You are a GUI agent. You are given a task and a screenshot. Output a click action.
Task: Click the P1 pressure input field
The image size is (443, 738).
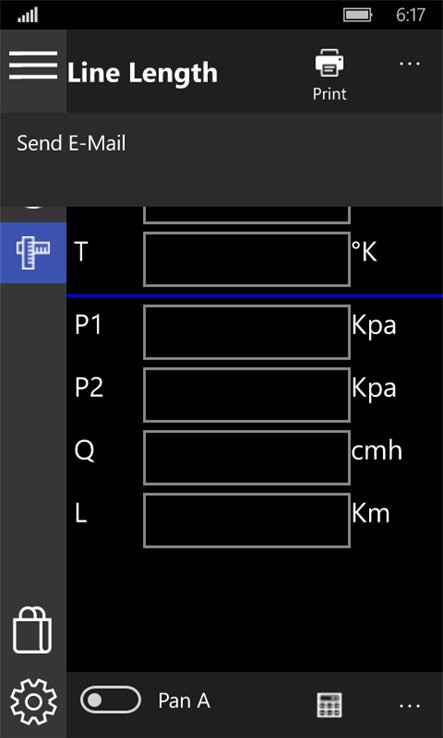247,332
